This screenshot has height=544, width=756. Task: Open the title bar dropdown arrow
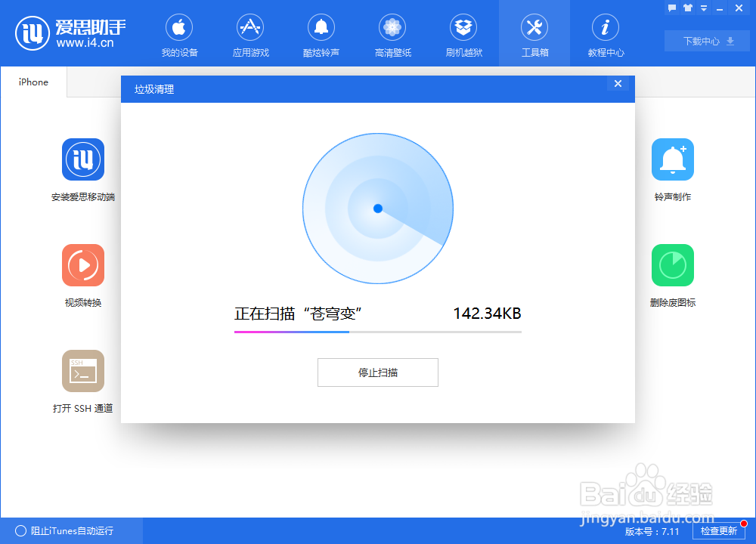704,8
